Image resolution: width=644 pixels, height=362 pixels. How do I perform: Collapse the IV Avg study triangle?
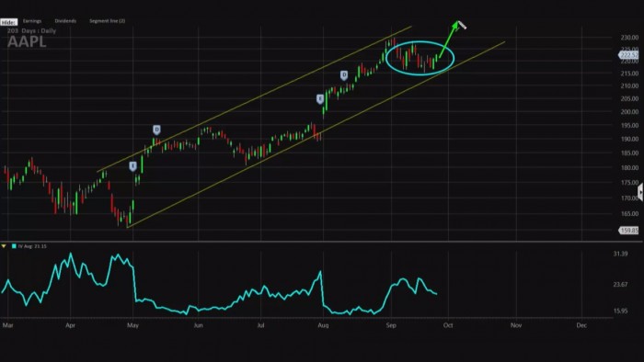click(x=4, y=246)
